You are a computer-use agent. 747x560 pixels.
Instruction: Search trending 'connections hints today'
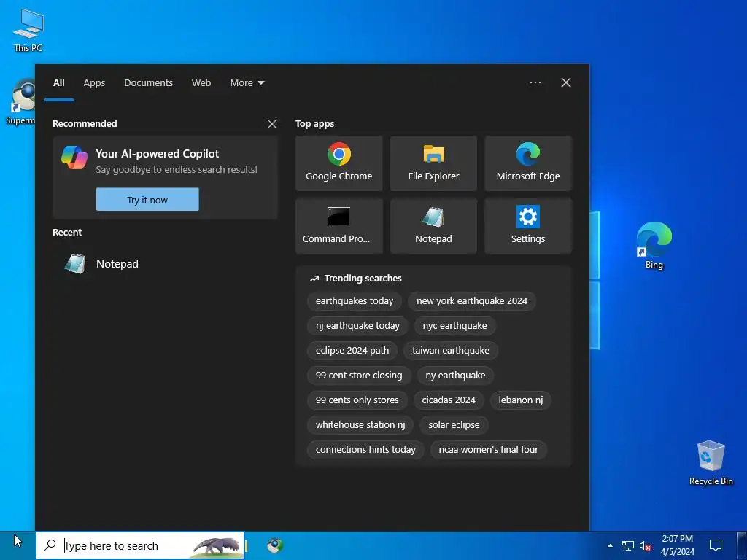(x=366, y=449)
